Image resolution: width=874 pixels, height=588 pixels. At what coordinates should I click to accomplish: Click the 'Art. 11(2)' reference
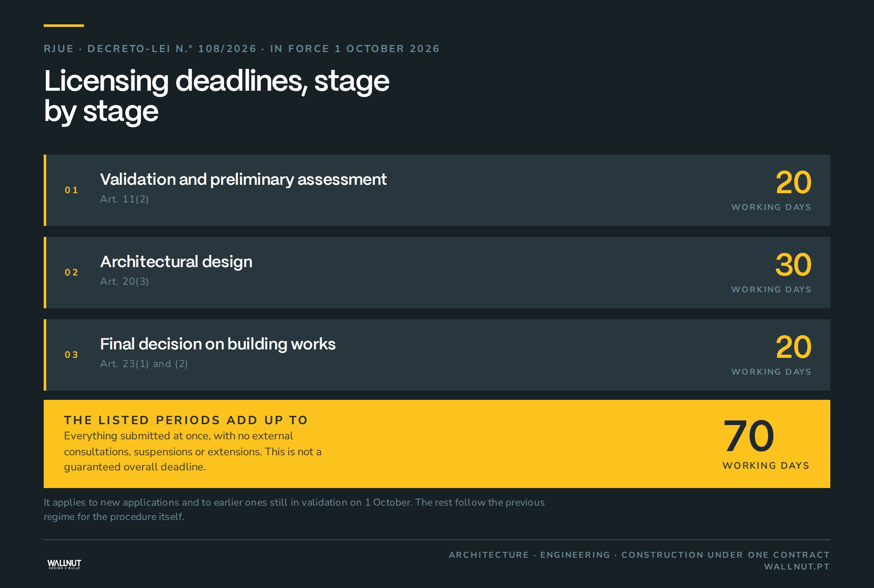pos(124,199)
